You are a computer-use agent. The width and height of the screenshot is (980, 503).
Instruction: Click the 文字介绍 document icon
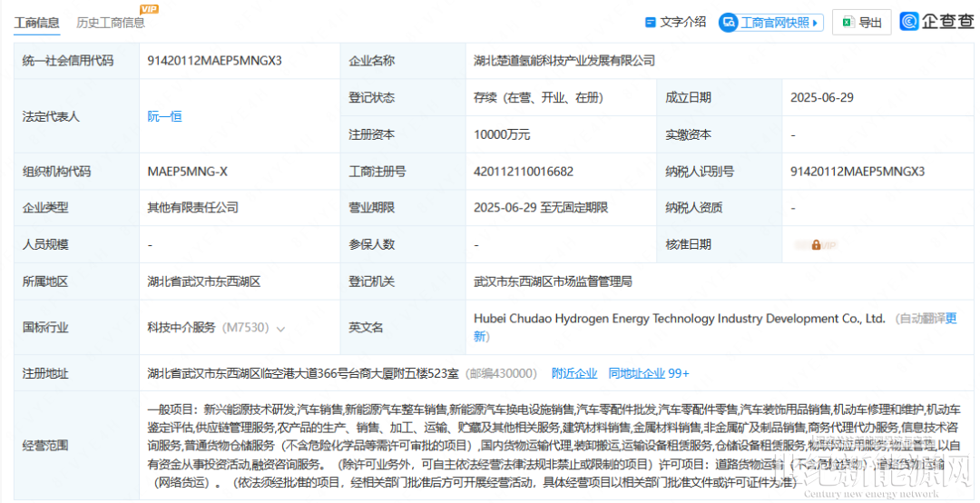tap(650, 22)
